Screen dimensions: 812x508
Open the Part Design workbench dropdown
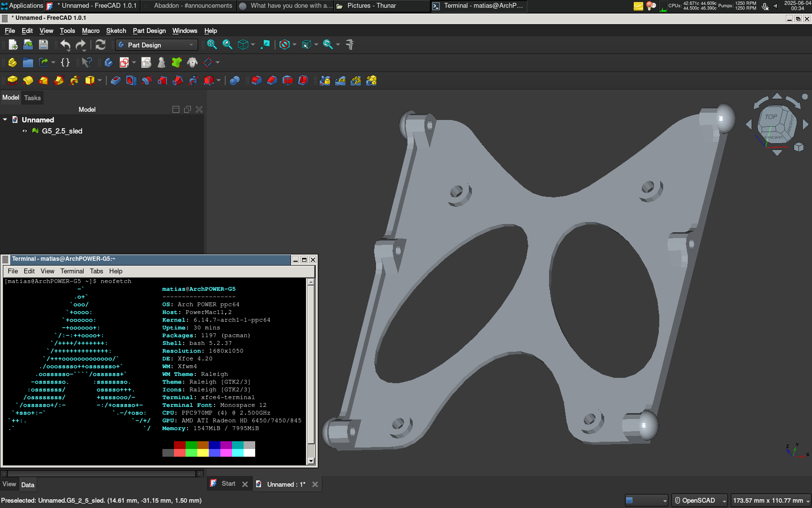[x=157, y=45]
